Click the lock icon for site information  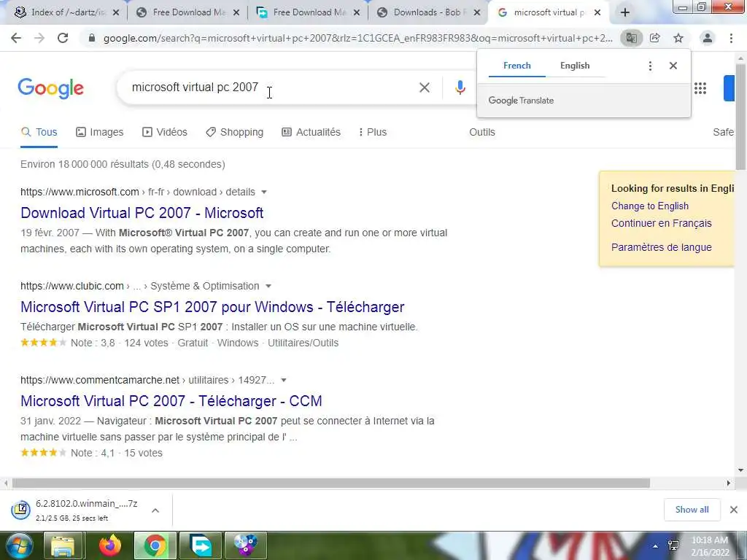(x=92, y=38)
